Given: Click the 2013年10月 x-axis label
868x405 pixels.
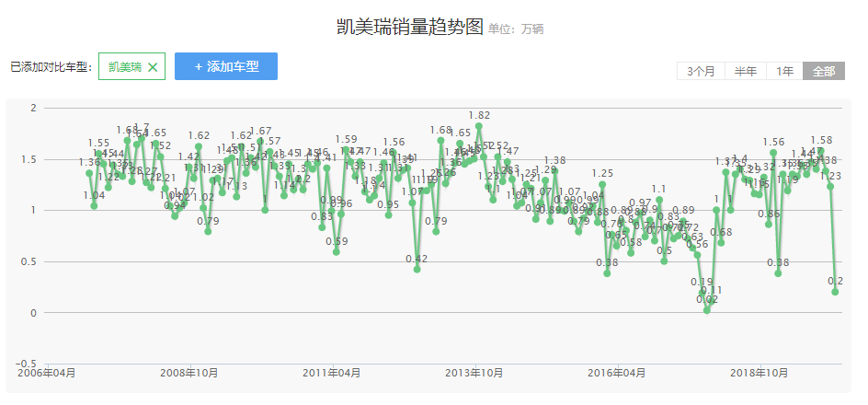Looking at the screenshot, I should coord(474,373).
